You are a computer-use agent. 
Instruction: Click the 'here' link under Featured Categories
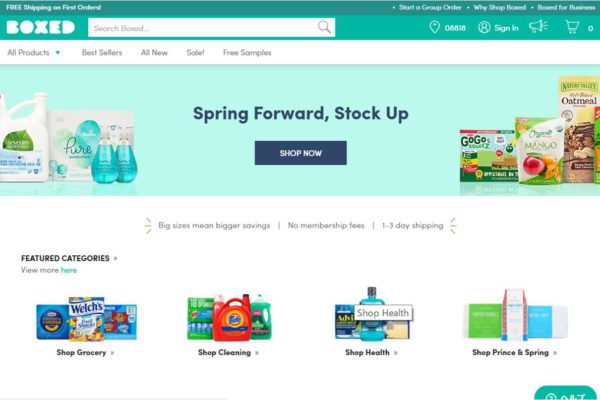(69, 270)
